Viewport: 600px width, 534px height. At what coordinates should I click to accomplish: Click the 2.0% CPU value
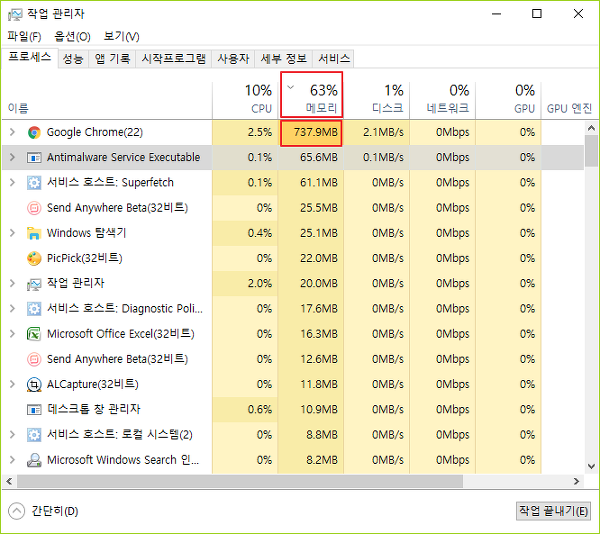coord(259,283)
